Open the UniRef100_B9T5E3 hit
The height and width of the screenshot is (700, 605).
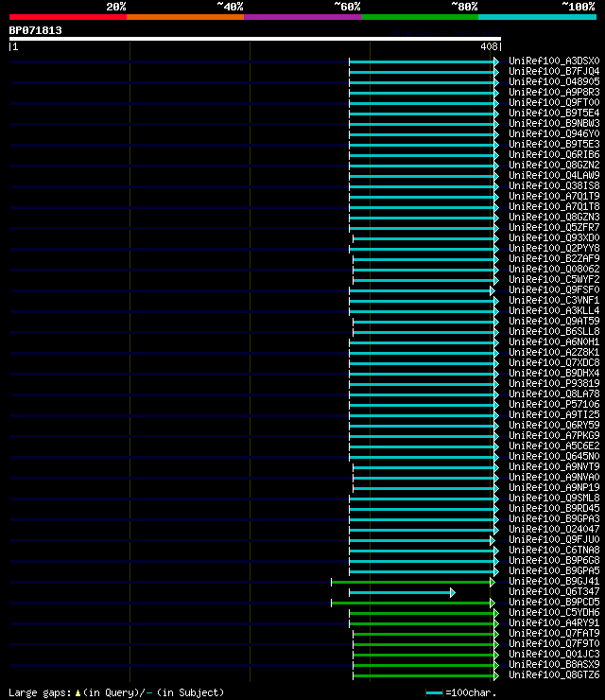tap(554, 144)
